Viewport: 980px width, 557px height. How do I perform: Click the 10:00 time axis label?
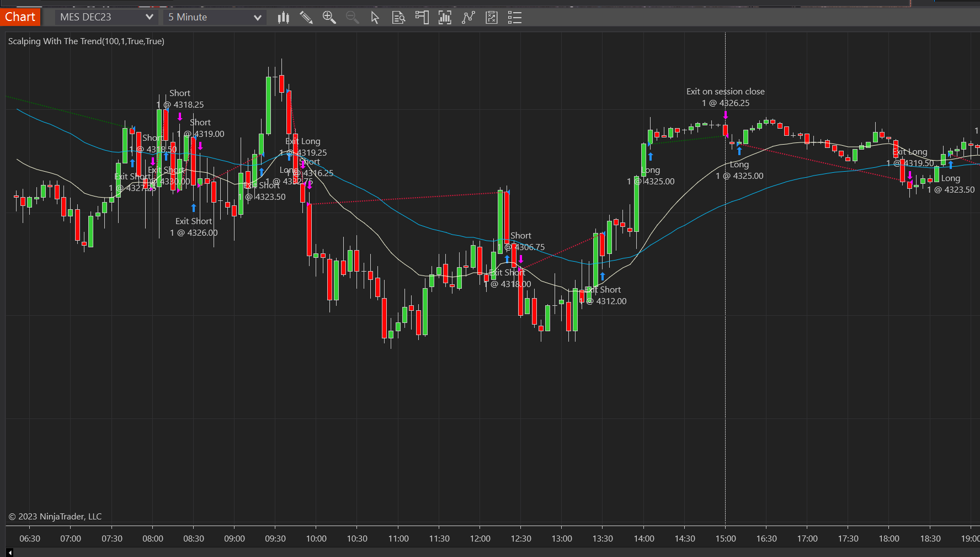pos(316,539)
